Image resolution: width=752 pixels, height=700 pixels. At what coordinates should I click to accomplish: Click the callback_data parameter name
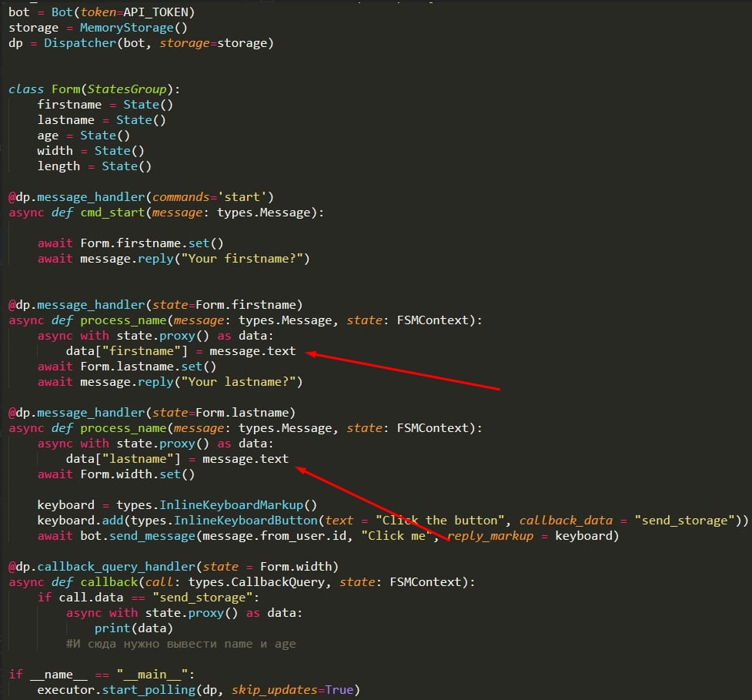(566, 520)
